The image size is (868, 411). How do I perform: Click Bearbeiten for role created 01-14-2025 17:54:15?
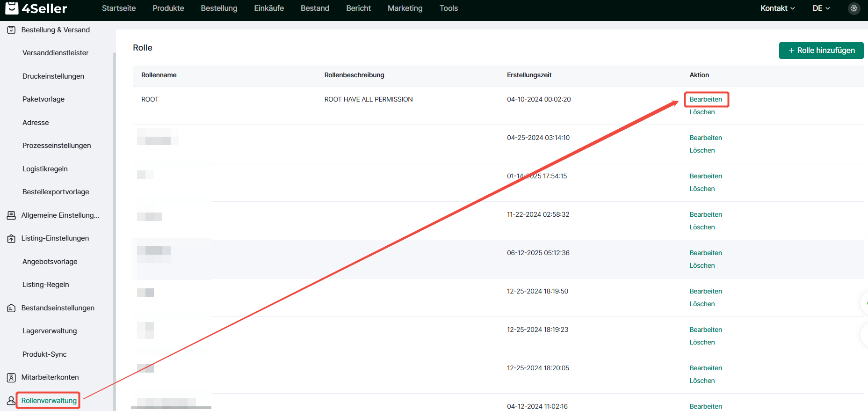tap(706, 176)
